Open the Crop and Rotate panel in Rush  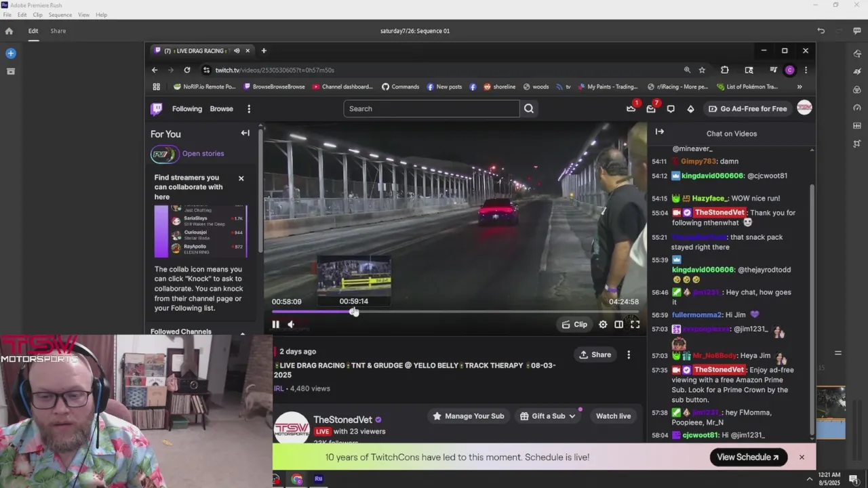(x=857, y=144)
